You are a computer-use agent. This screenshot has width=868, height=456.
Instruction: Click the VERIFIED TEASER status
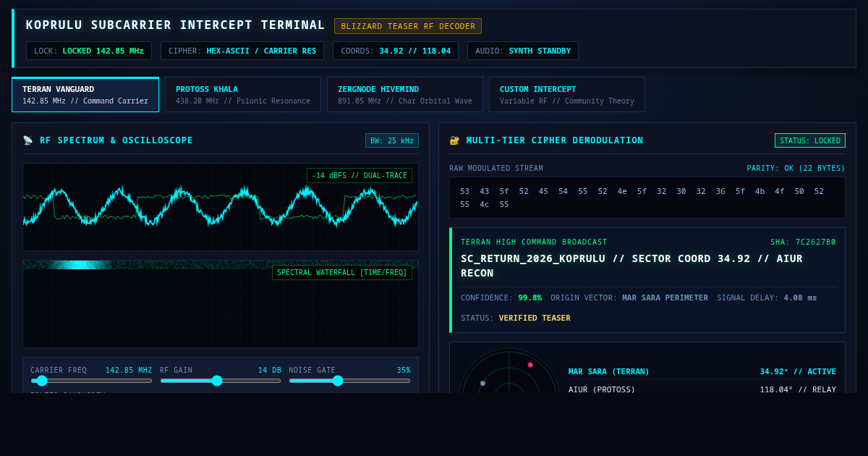pos(535,318)
